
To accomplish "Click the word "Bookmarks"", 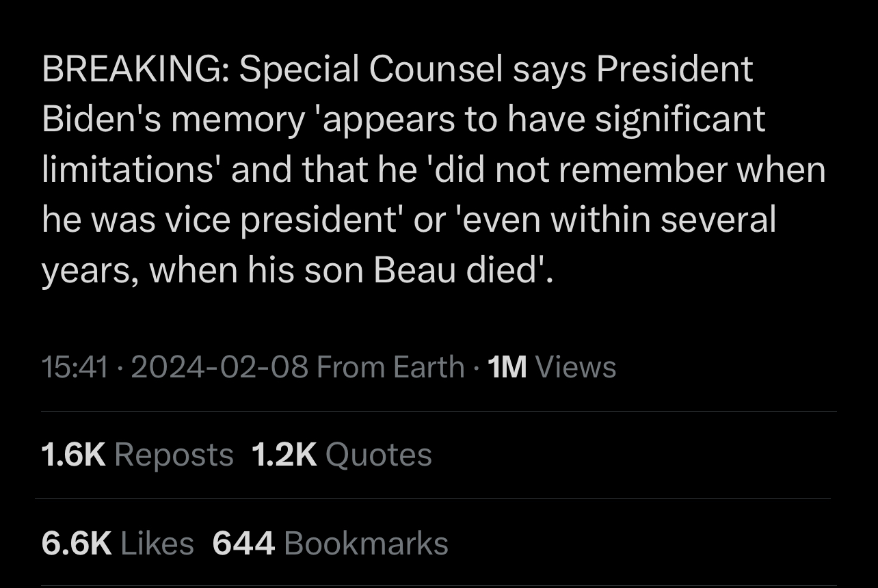I will (x=366, y=544).
